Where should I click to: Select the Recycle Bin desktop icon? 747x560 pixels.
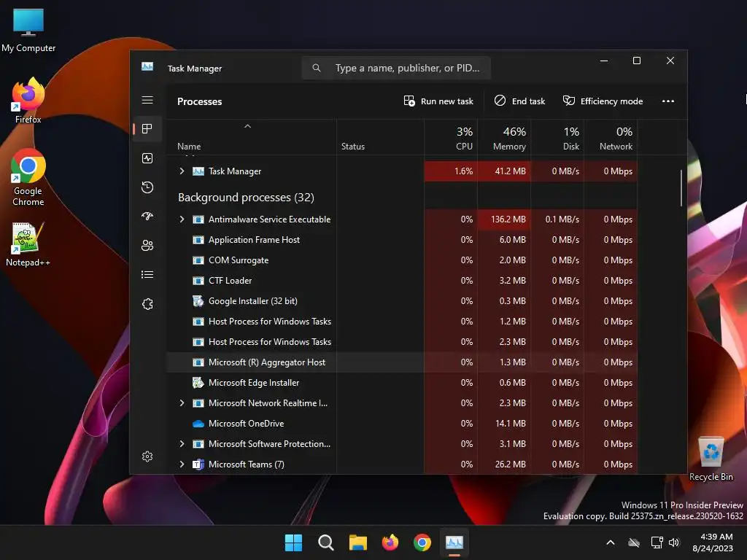(x=711, y=459)
